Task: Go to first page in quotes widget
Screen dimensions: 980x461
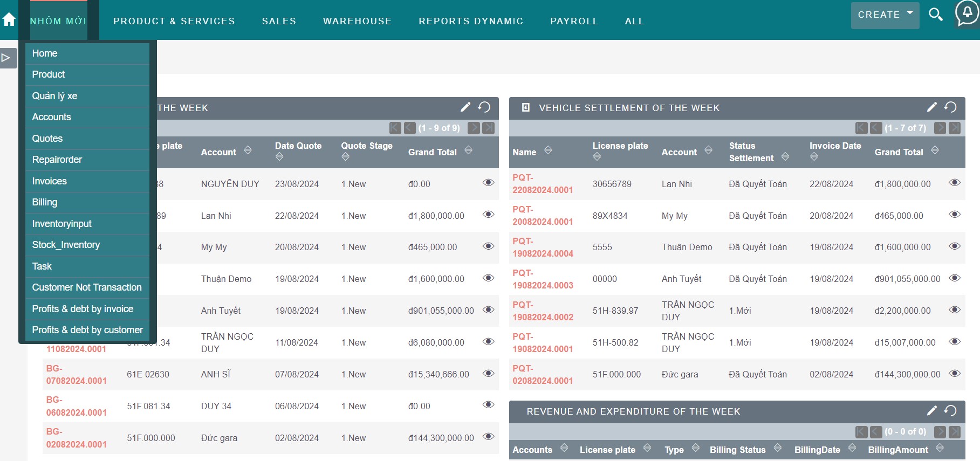Action: (x=395, y=128)
